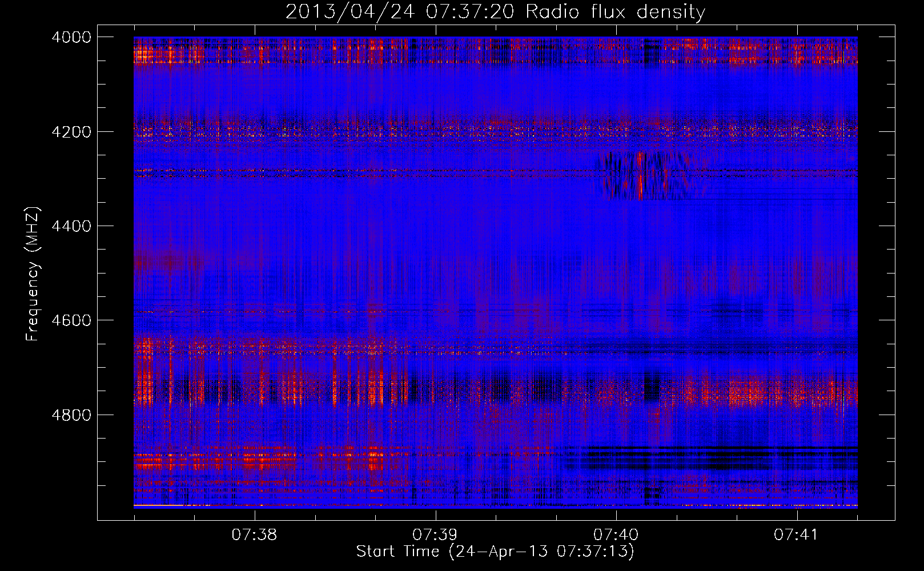This screenshot has width=924, height=571.
Task: Select the 4000 frequency tick label
Action: [x=71, y=37]
